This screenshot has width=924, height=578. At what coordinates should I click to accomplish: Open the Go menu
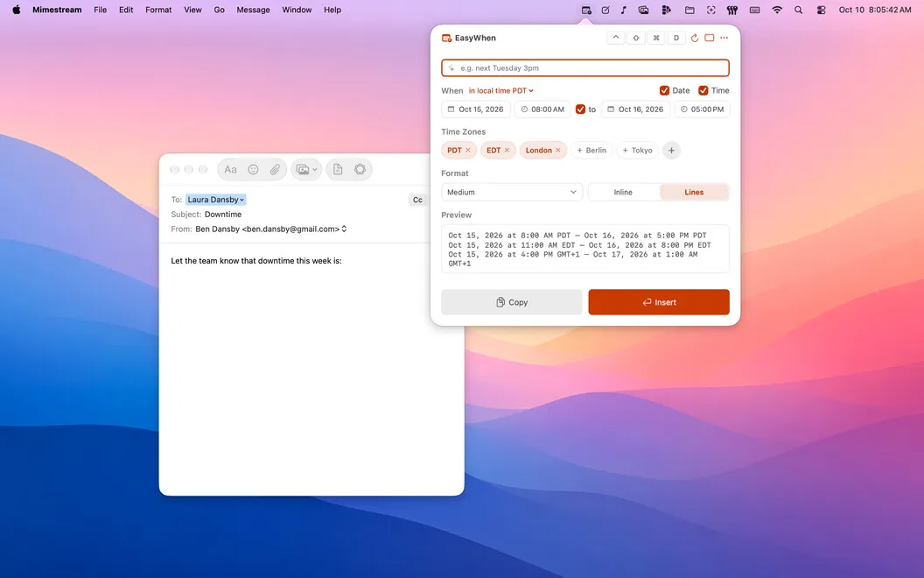pyautogui.click(x=220, y=10)
